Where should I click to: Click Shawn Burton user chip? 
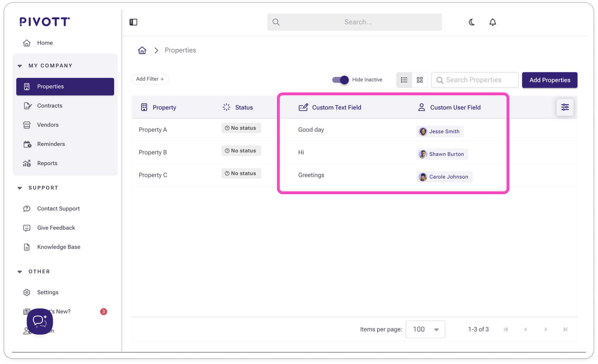442,154
